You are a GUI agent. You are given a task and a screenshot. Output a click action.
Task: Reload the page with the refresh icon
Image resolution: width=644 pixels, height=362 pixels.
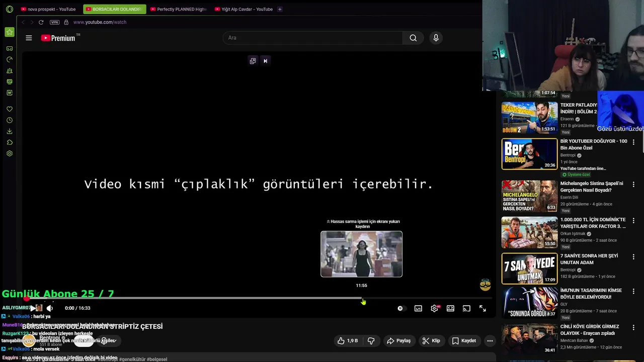tap(41, 22)
